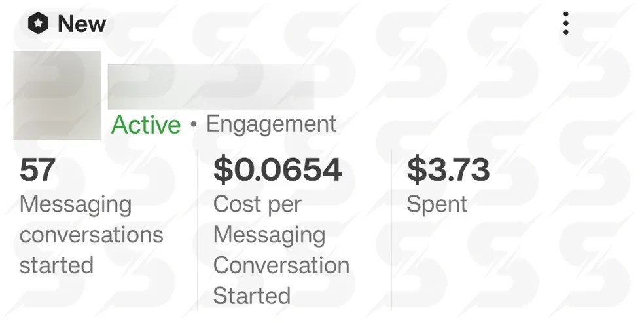Click the word "started" under conversations
The height and width of the screenshot is (323, 644).
[56, 265]
